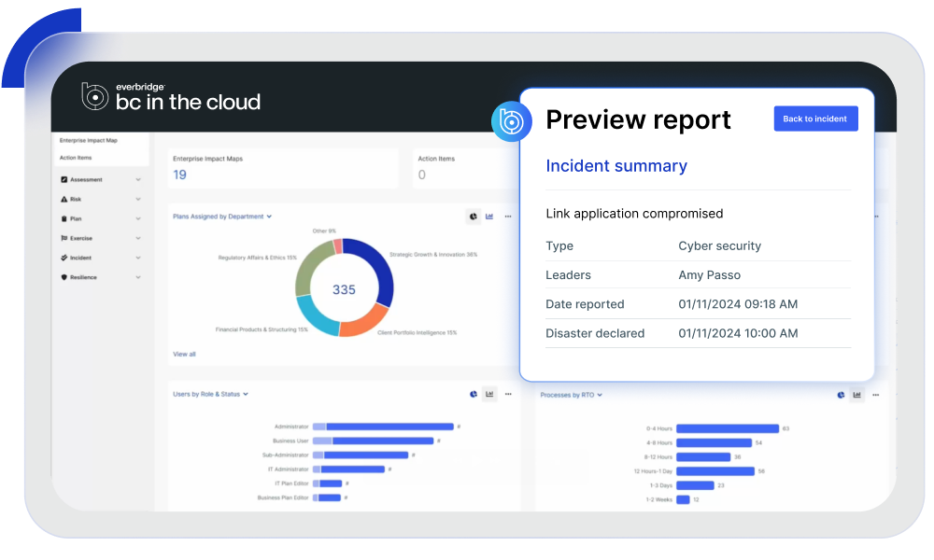Switch Plans by Department to bar chart view
Screen dimensions: 934x560
489,217
